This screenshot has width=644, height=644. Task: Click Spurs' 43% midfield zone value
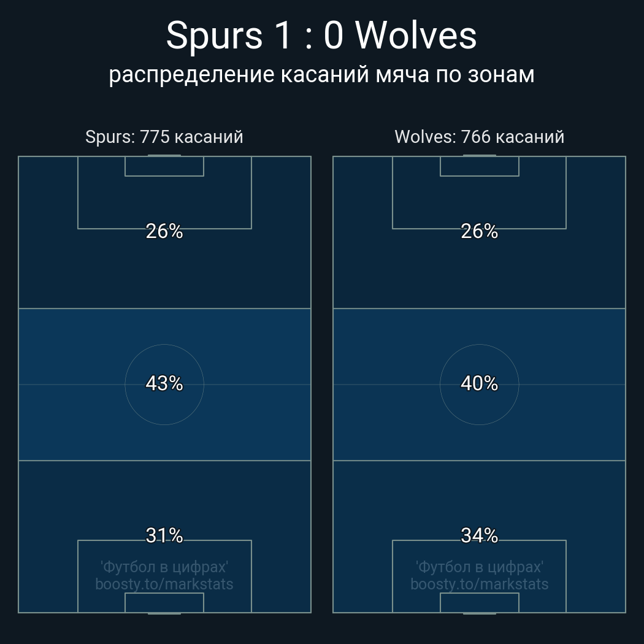pos(164,383)
